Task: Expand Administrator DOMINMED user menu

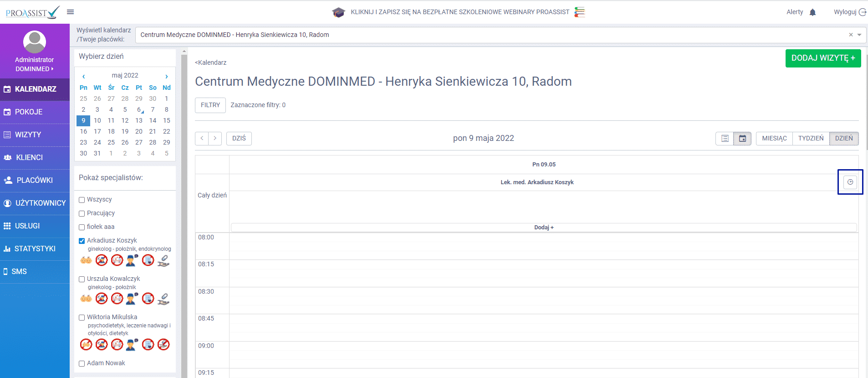Action: (x=35, y=64)
